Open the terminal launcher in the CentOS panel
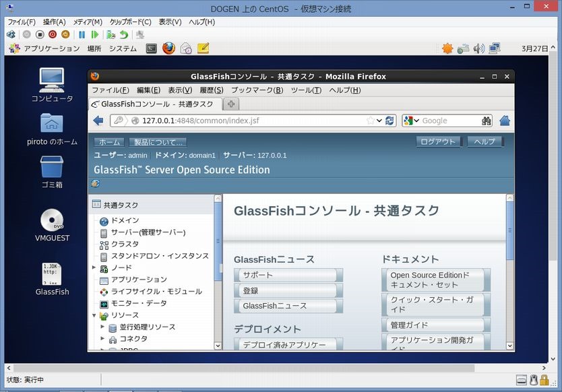This screenshot has height=392, width=562. [152, 48]
